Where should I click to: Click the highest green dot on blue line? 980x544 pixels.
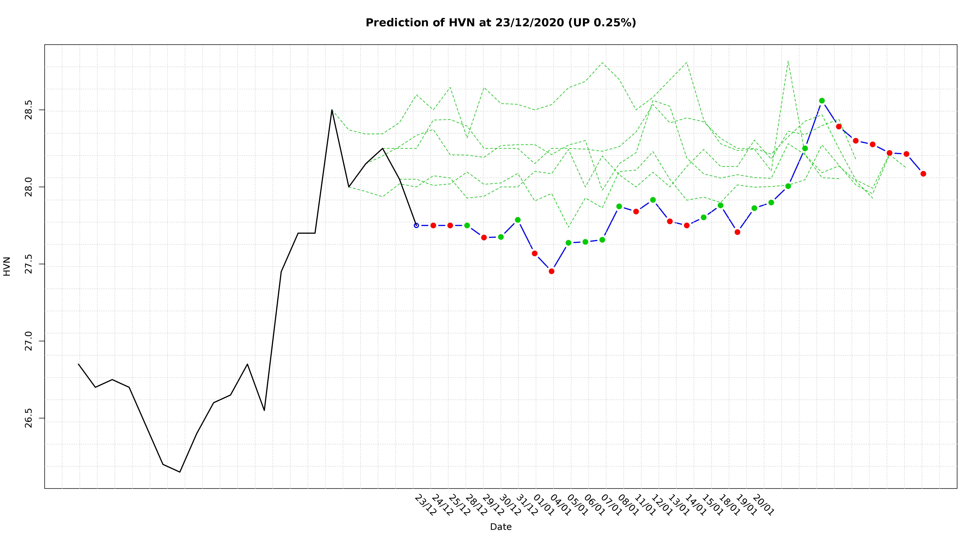pos(822,101)
